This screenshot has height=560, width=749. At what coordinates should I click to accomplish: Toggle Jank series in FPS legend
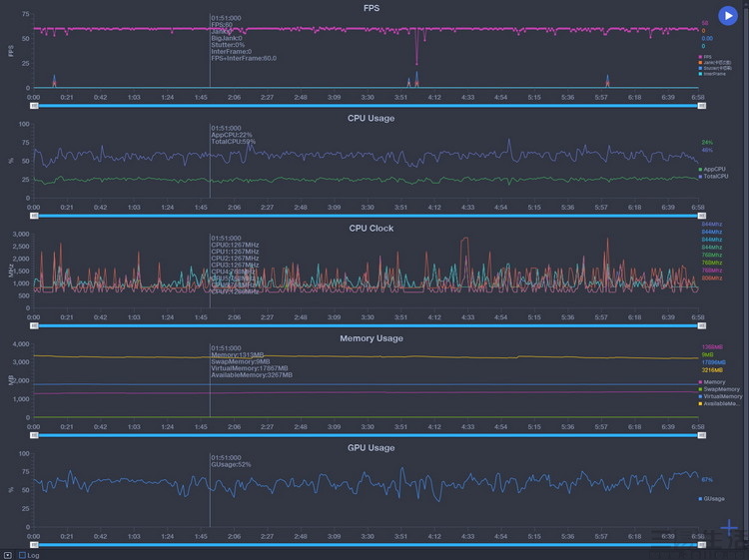(715, 63)
